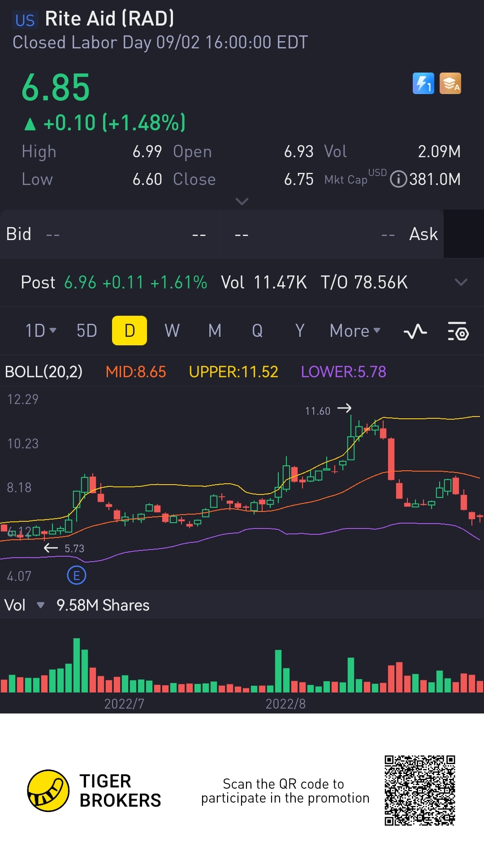This screenshot has width=484, height=868.
Task: Tap the Bid side of quote bar
Action: pos(110,234)
